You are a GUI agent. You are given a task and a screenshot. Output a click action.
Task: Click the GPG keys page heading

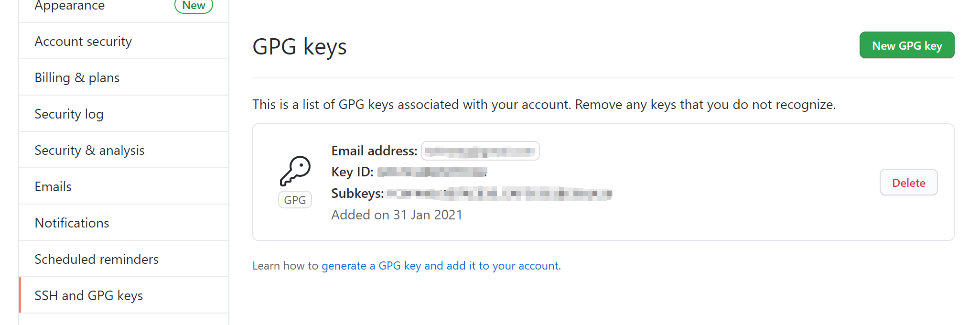[300, 46]
